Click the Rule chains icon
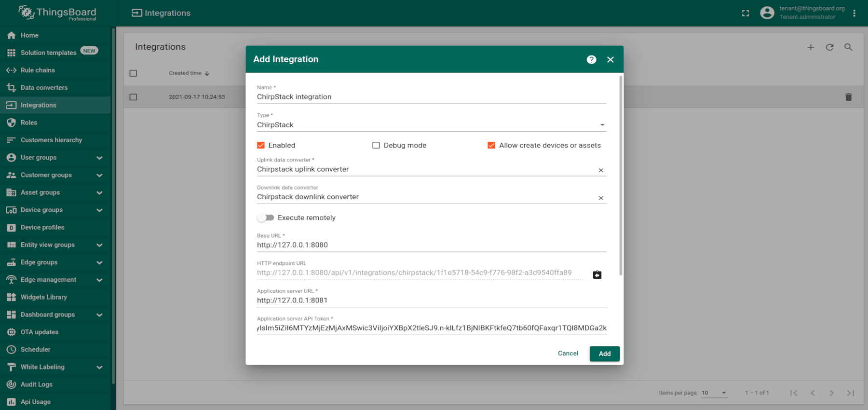 coord(11,70)
